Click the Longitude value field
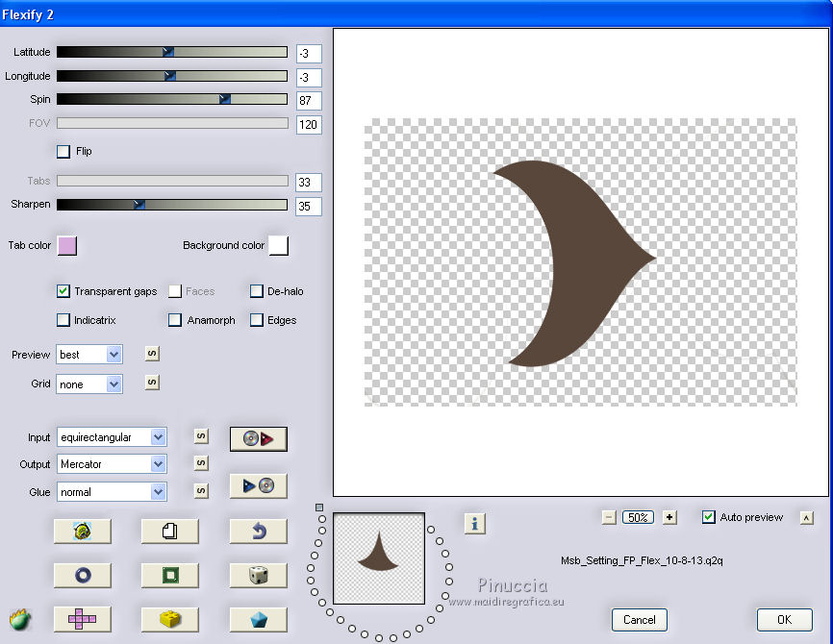This screenshot has height=644, width=833. [x=309, y=78]
